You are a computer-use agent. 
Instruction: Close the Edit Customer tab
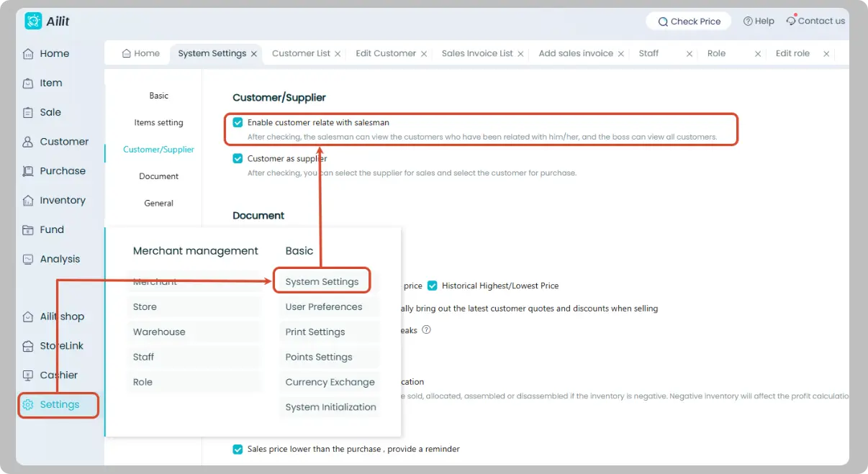pyautogui.click(x=424, y=54)
